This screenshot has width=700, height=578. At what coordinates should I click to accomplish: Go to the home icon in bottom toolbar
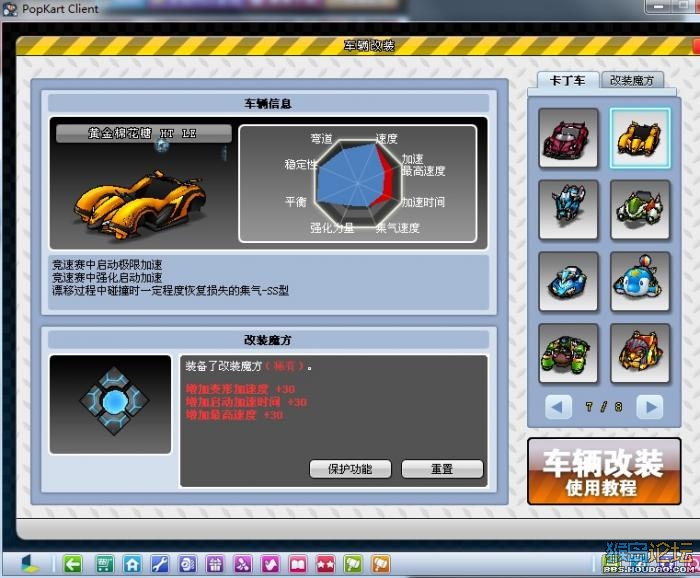tap(132, 565)
